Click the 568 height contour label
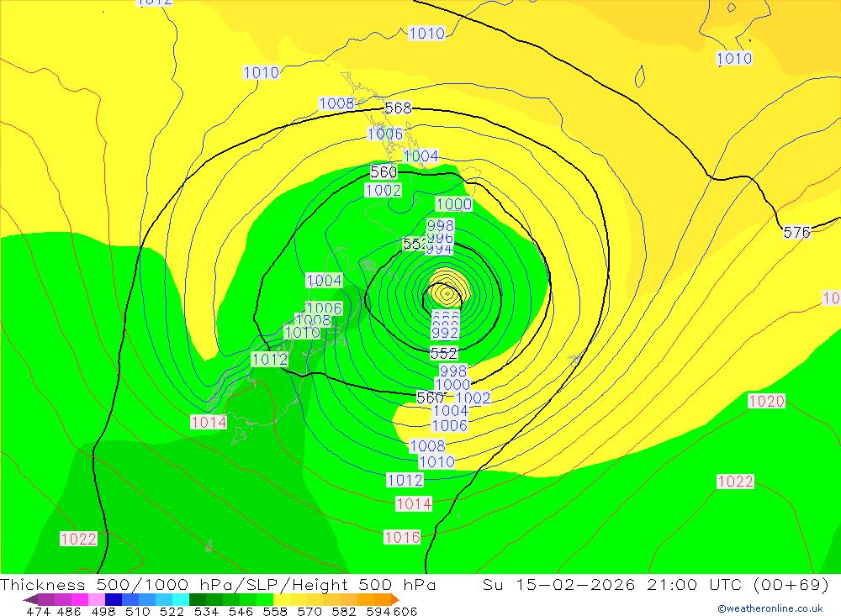This screenshot has width=841, height=616. (x=398, y=108)
